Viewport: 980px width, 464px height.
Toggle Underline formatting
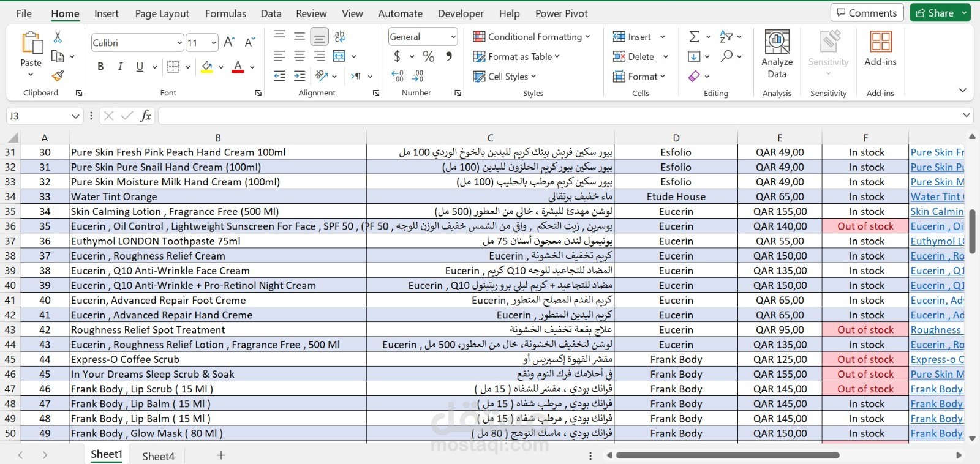pyautogui.click(x=140, y=67)
